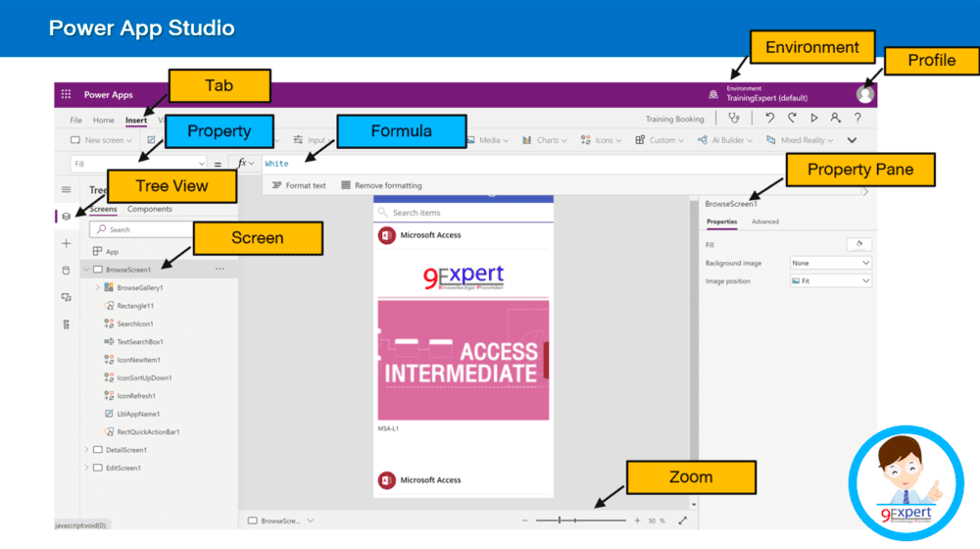Switch to Screens tab in Tree view
980x549 pixels.
coord(103,209)
